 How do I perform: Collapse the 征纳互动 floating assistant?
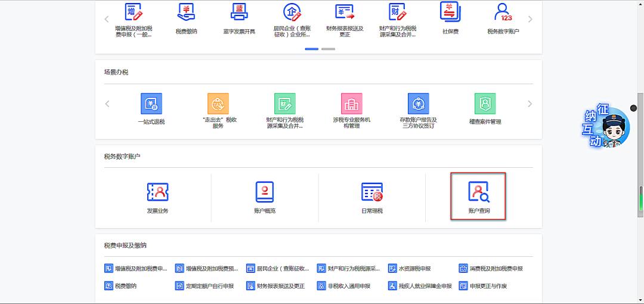[633, 108]
